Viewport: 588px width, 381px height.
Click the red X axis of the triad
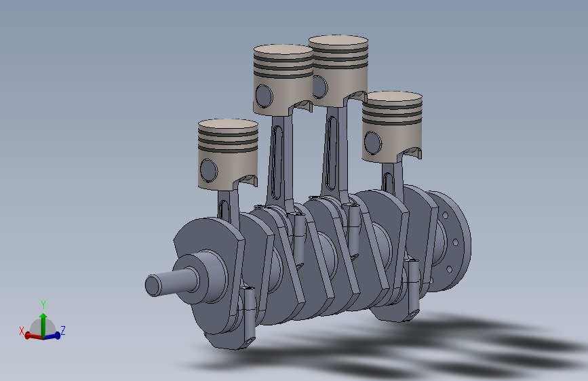tap(33, 336)
